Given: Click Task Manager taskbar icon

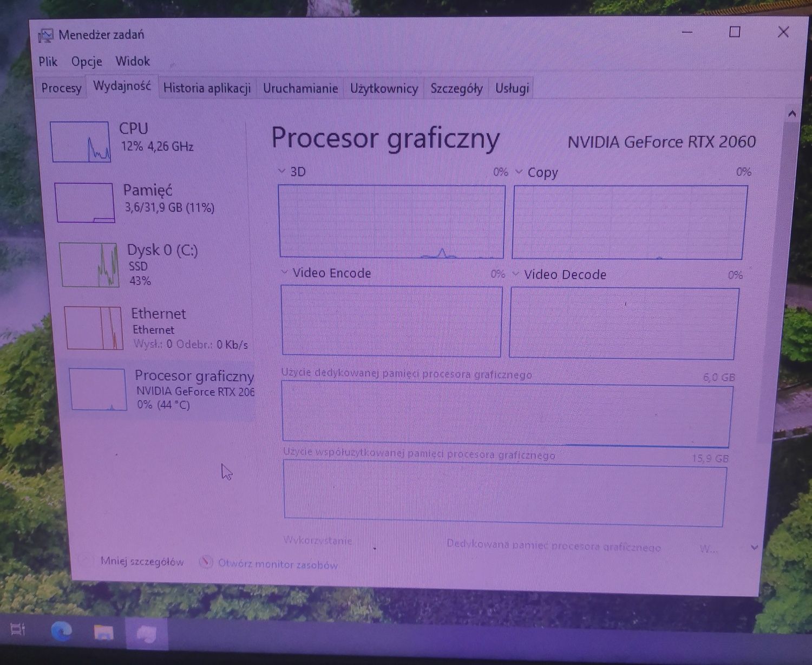Looking at the screenshot, I should pos(146,634).
